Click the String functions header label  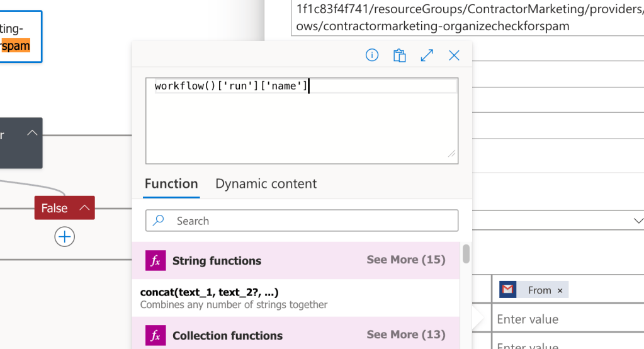(217, 261)
